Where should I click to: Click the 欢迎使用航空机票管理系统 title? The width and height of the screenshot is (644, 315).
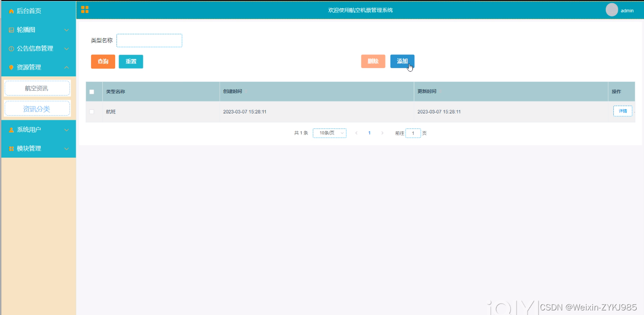(x=360, y=10)
